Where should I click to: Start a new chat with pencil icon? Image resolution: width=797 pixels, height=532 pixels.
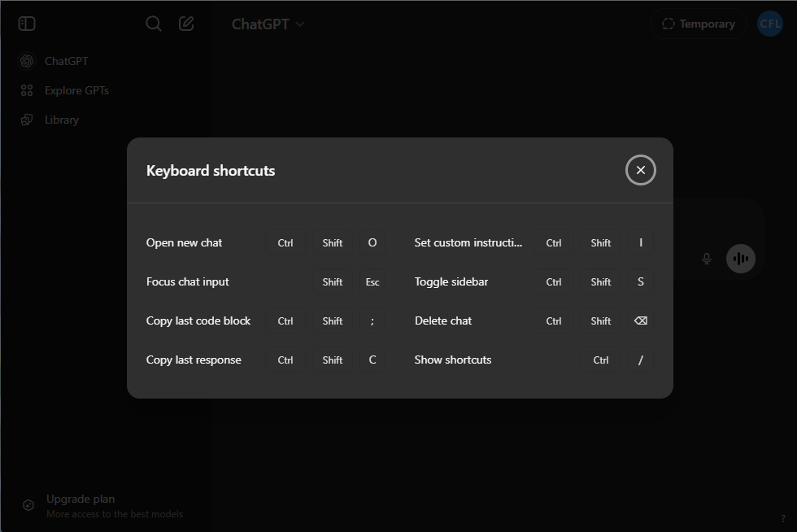tap(186, 24)
